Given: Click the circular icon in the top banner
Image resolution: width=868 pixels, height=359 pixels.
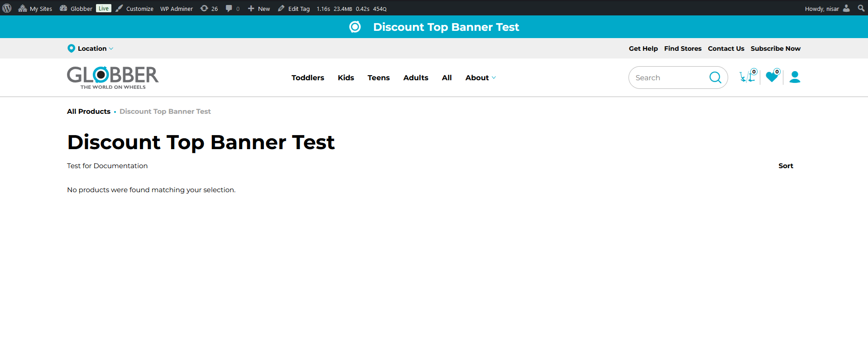Looking at the screenshot, I should (x=355, y=27).
